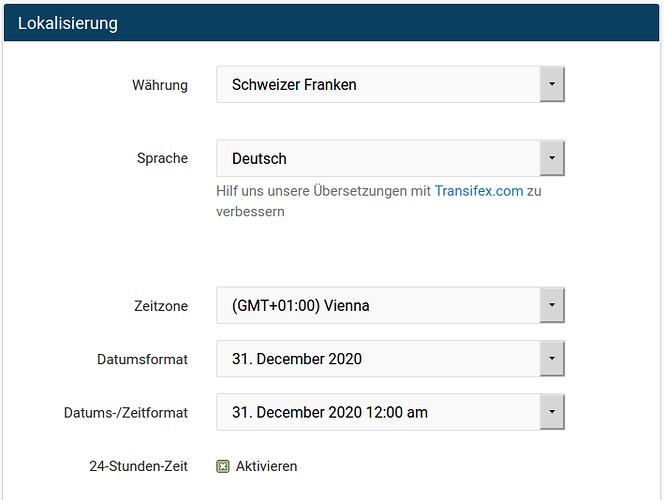Open the 31. December 2020 date format selector

pos(390,359)
